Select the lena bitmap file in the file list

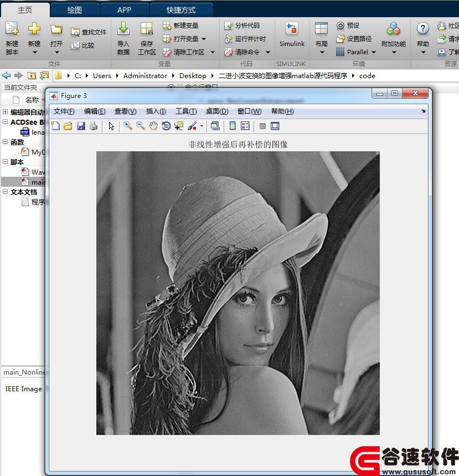click(33, 132)
